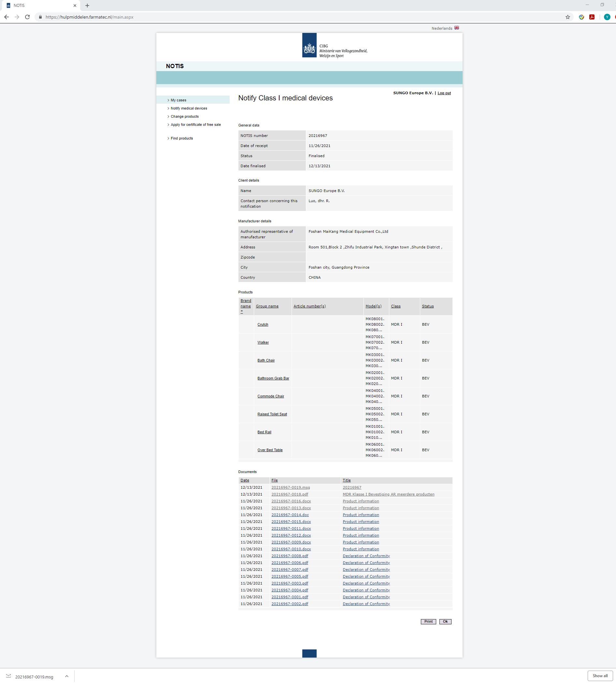Click the green shield extension icon
Viewport: 616px width, 683px height.
pos(581,17)
